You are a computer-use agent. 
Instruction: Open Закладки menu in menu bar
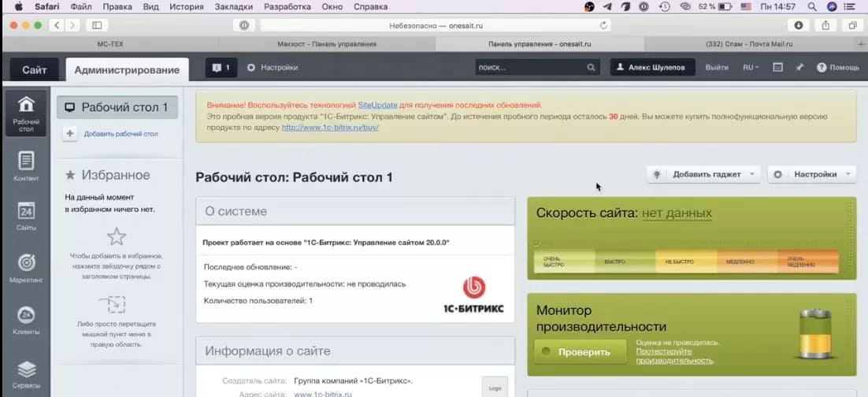pos(233,6)
